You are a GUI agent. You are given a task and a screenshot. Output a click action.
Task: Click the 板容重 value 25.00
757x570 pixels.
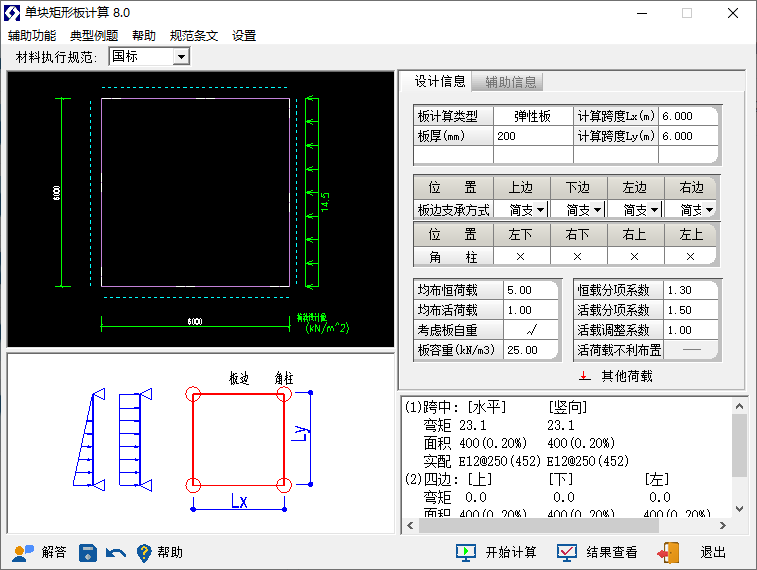click(x=531, y=350)
